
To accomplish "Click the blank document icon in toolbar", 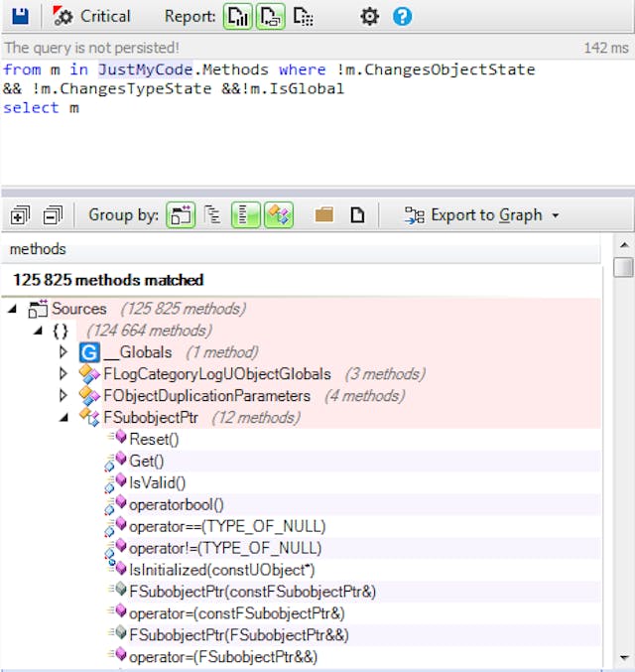I will [x=358, y=214].
